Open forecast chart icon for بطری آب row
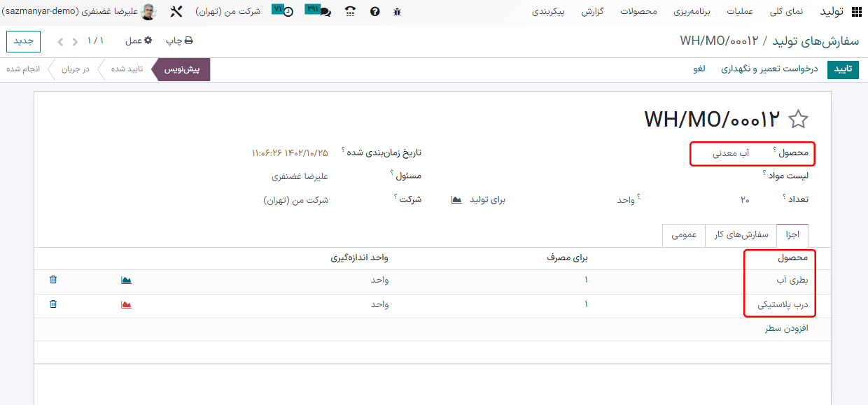868x405 pixels. [x=126, y=280]
